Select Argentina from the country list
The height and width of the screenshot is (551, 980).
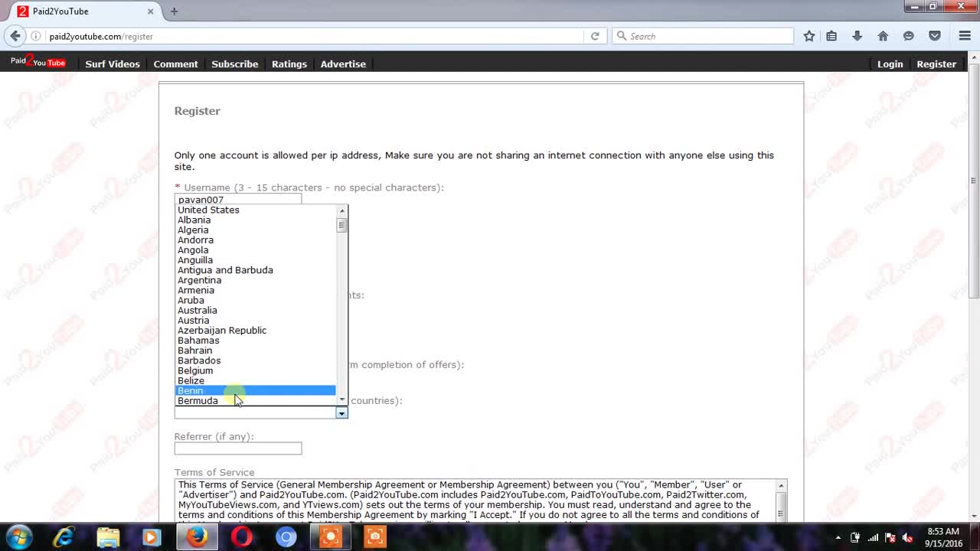coord(256,280)
